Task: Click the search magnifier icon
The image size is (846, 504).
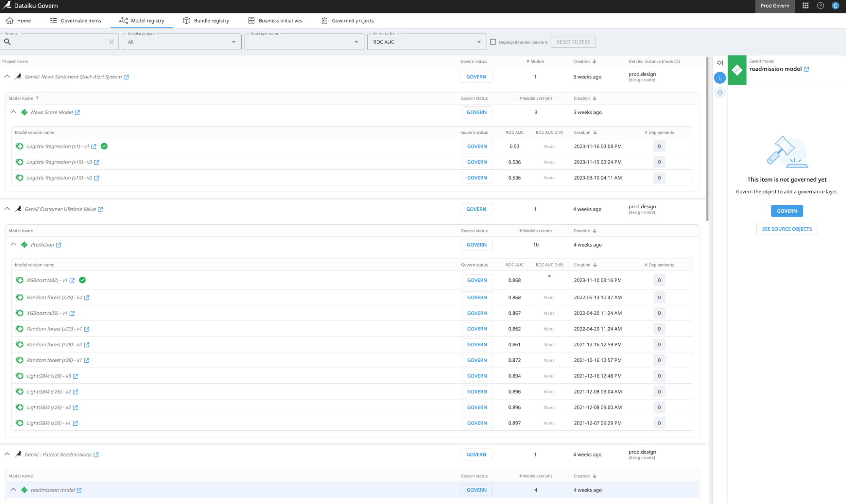Action: click(x=7, y=41)
